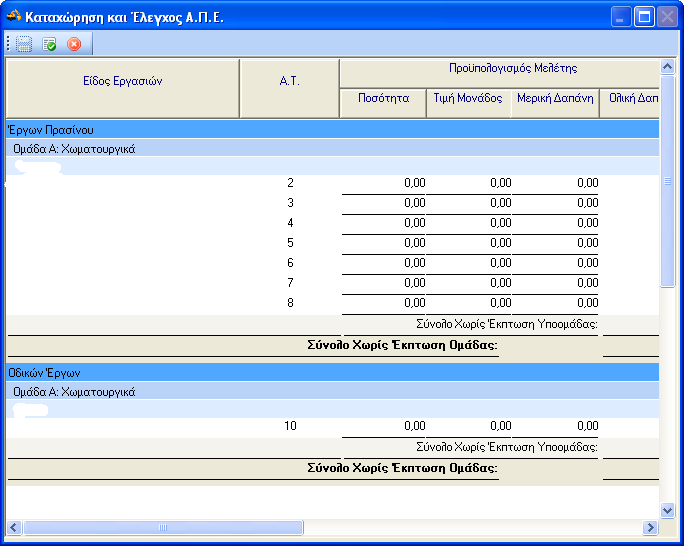Viewport: 684px width, 546px height.
Task: Open the title bar application icon menu
Action: [14, 17]
